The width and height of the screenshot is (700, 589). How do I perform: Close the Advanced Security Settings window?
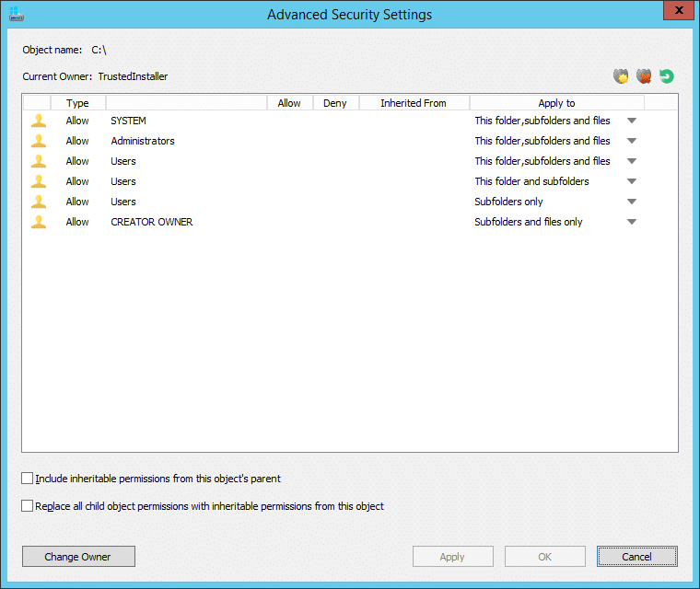tap(679, 11)
